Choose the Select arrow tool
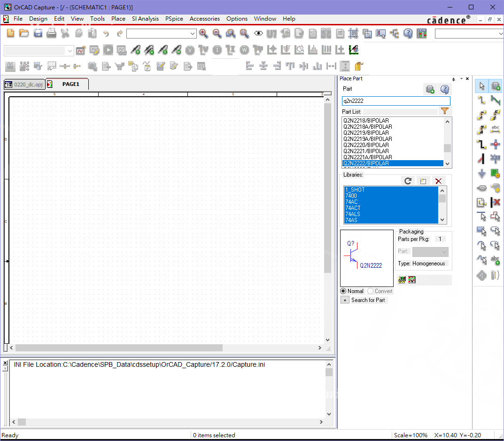504x441 pixels. point(481,86)
